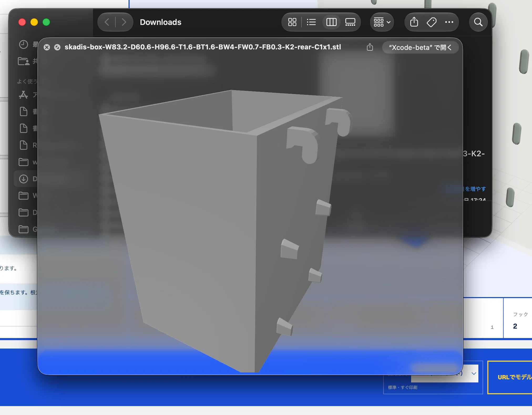Go forward in Finder navigation
This screenshot has width=532, height=415.
124,22
